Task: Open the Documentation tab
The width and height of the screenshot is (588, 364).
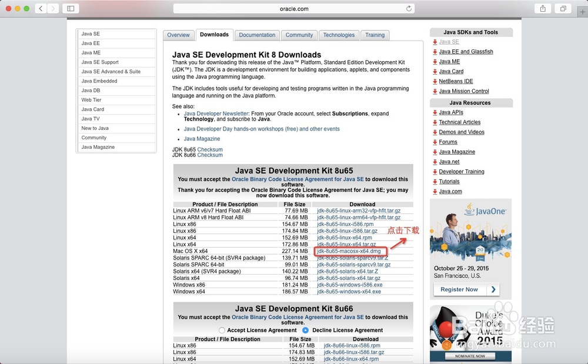Action: click(x=257, y=35)
